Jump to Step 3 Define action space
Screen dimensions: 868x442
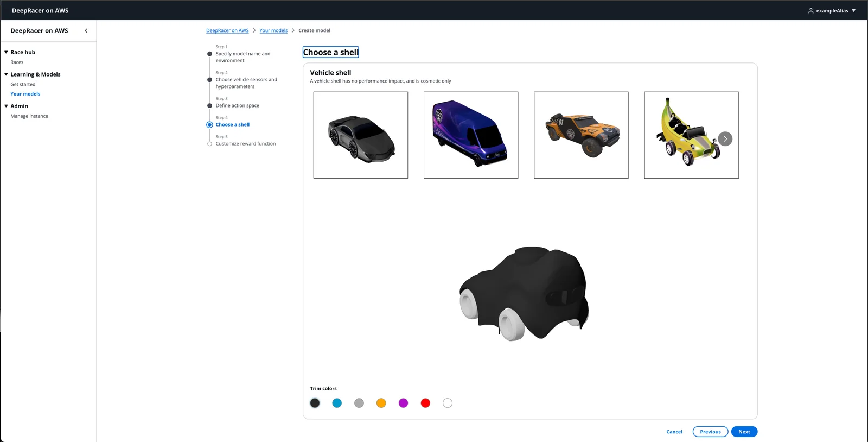coord(238,106)
